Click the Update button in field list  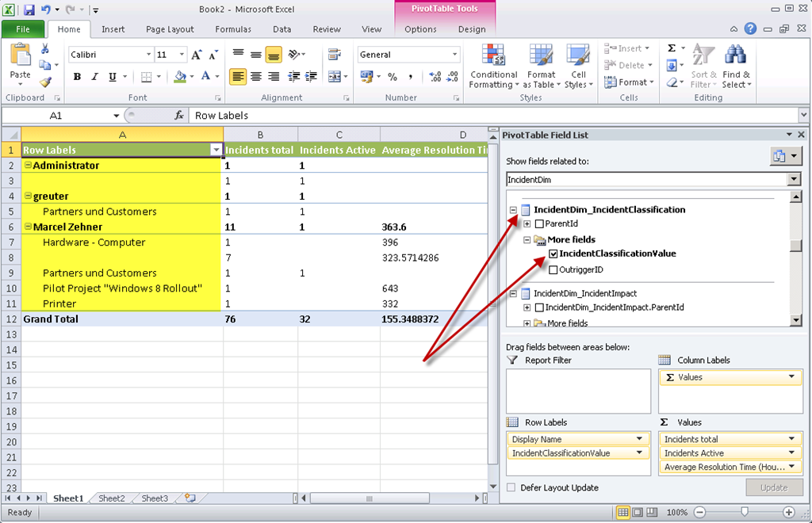(x=774, y=487)
